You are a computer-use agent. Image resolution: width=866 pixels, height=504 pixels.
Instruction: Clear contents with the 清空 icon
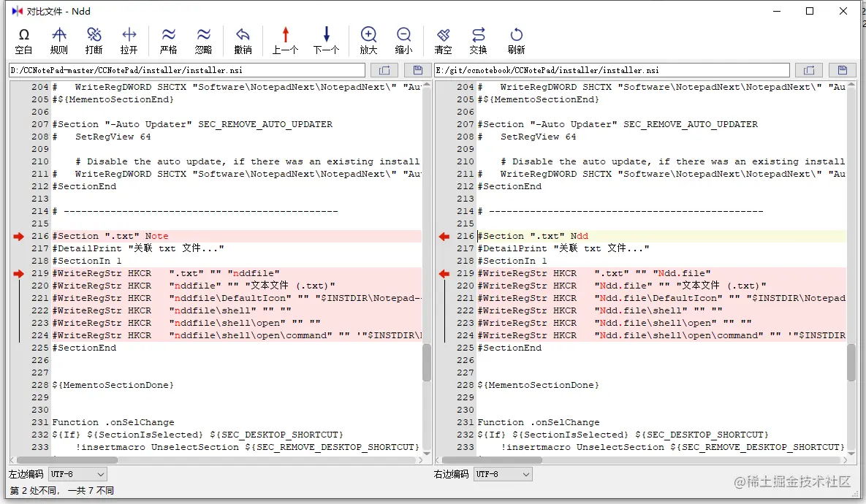coord(443,41)
